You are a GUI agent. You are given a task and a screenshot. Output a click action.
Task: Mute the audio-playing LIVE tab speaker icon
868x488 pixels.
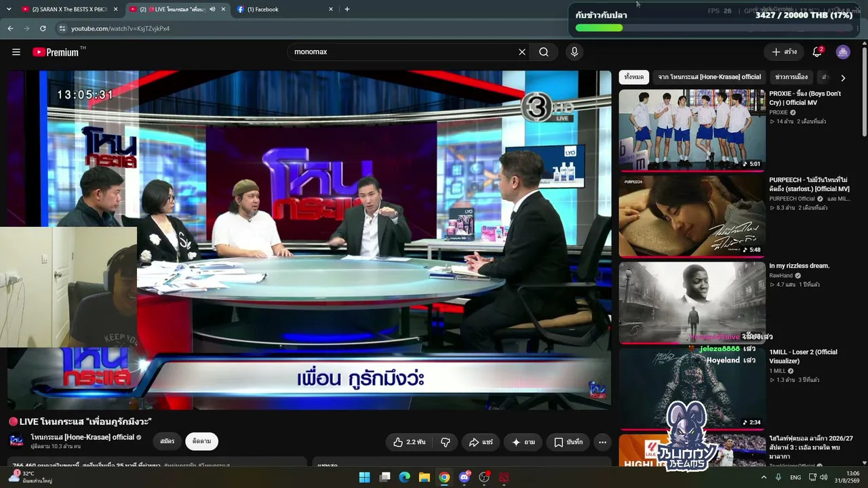point(213,9)
